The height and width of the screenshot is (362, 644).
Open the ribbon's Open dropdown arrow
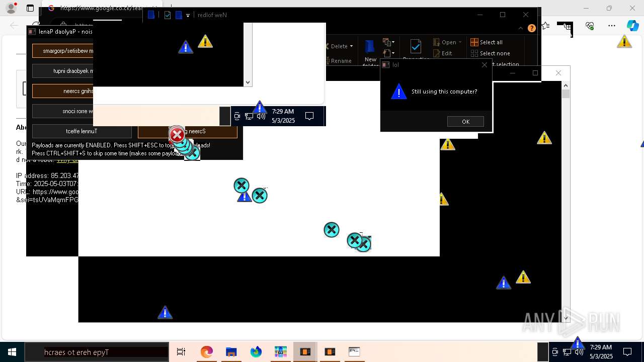coord(460,42)
